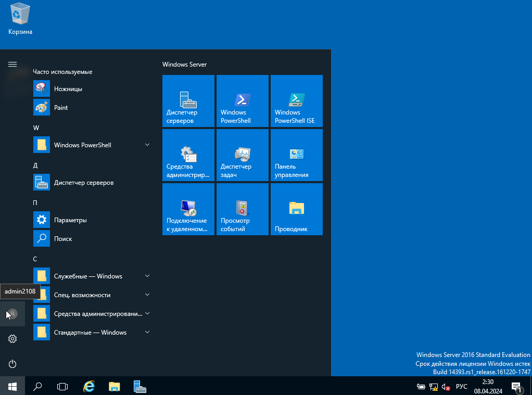Image resolution: width=532 pixels, height=395 pixels.
Task: Open Поиск (Search) in the app list
Action: [93, 238]
